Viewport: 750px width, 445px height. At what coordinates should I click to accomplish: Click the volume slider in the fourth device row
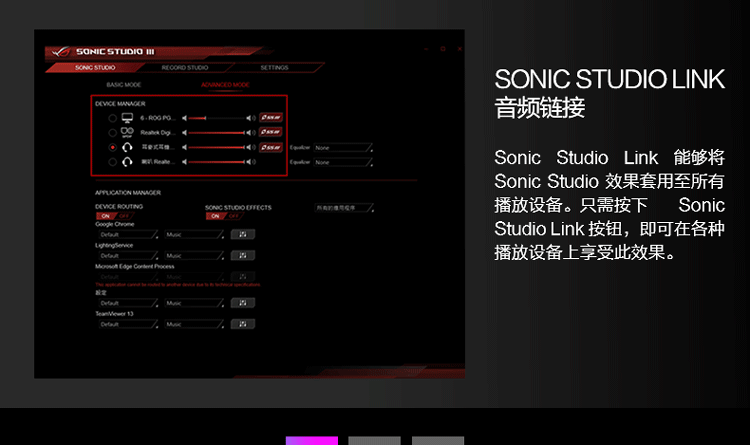click(217, 162)
